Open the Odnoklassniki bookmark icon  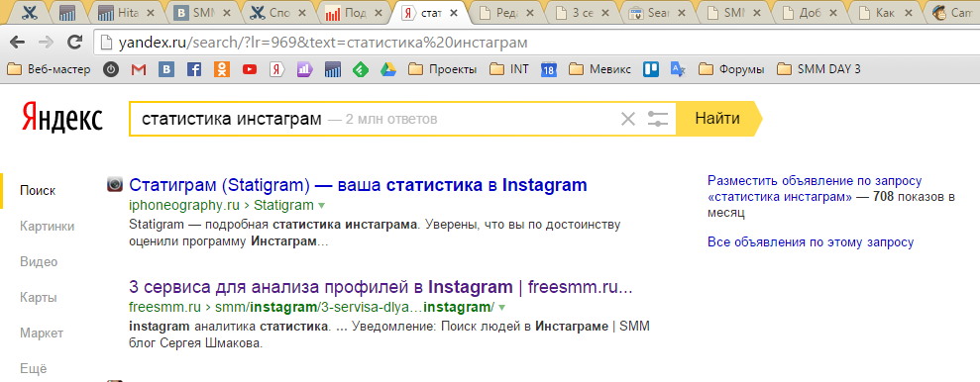pos(221,70)
